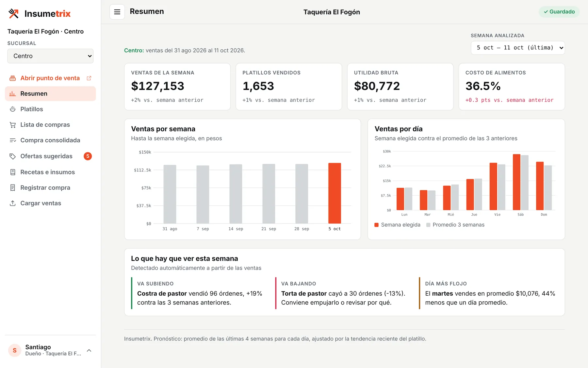Click the Insumetrix logo icon
The height and width of the screenshot is (368, 588).
tap(14, 13)
